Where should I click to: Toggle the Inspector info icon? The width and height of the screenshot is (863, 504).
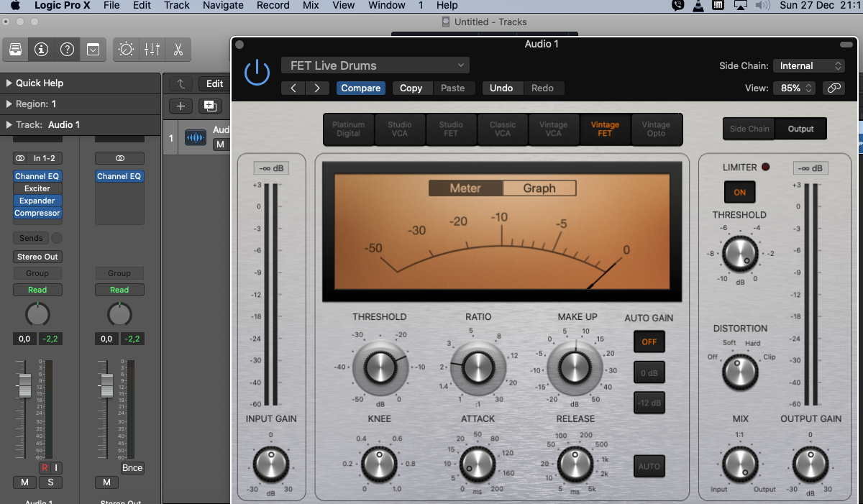(41, 50)
